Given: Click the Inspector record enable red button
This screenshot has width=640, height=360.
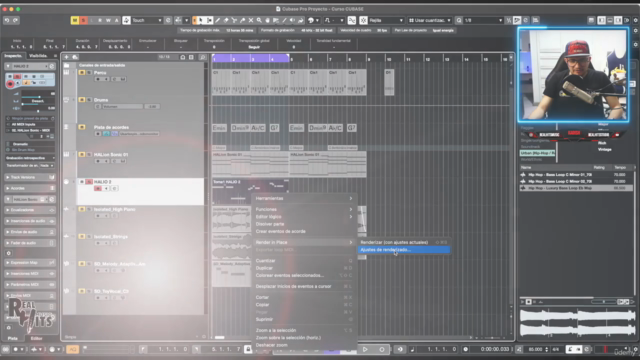Looking at the screenshot, I should [10, 84].
